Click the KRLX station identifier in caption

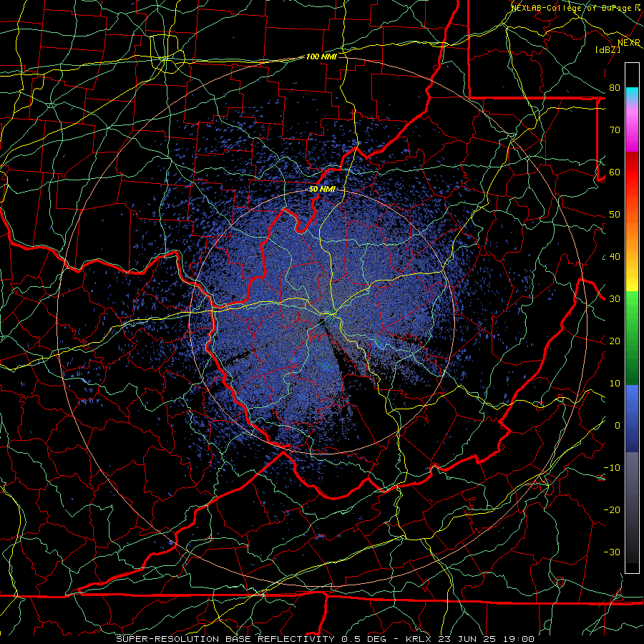419,639
